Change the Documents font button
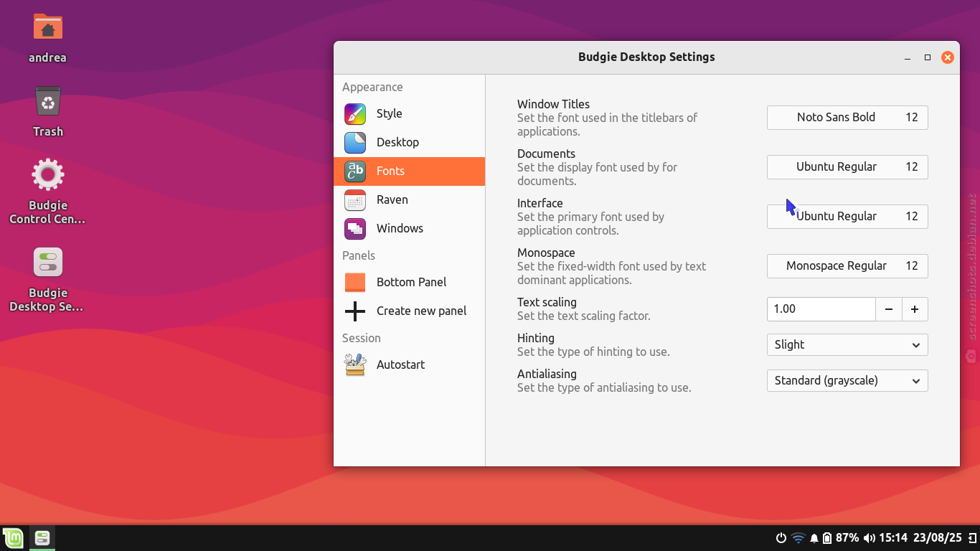This screenshot has width=980, height=551. tap(847, 167)
